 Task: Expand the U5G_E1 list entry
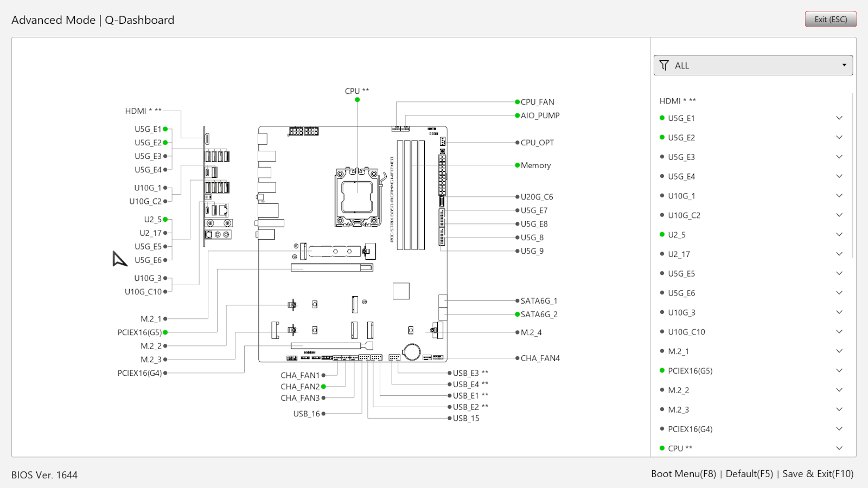(x=839, y=118)
